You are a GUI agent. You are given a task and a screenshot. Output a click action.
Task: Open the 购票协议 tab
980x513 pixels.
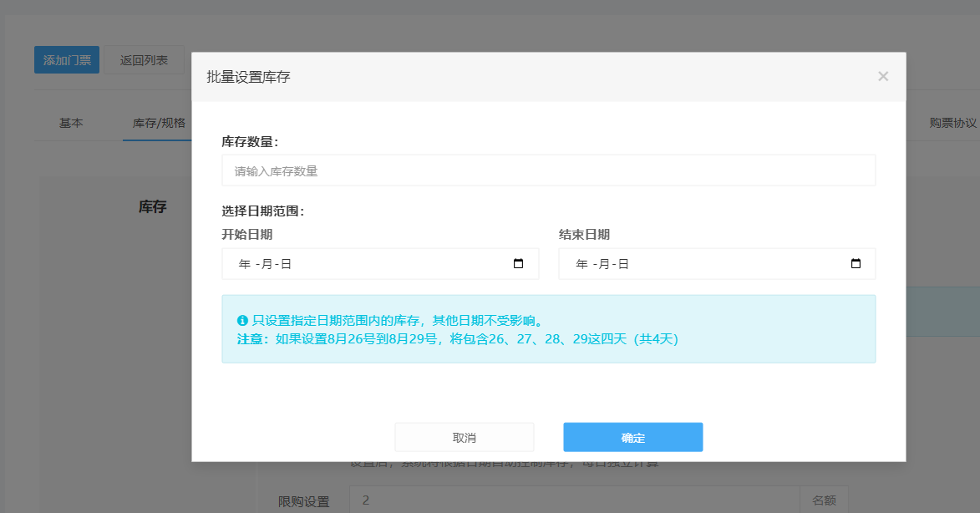(952, 123)
